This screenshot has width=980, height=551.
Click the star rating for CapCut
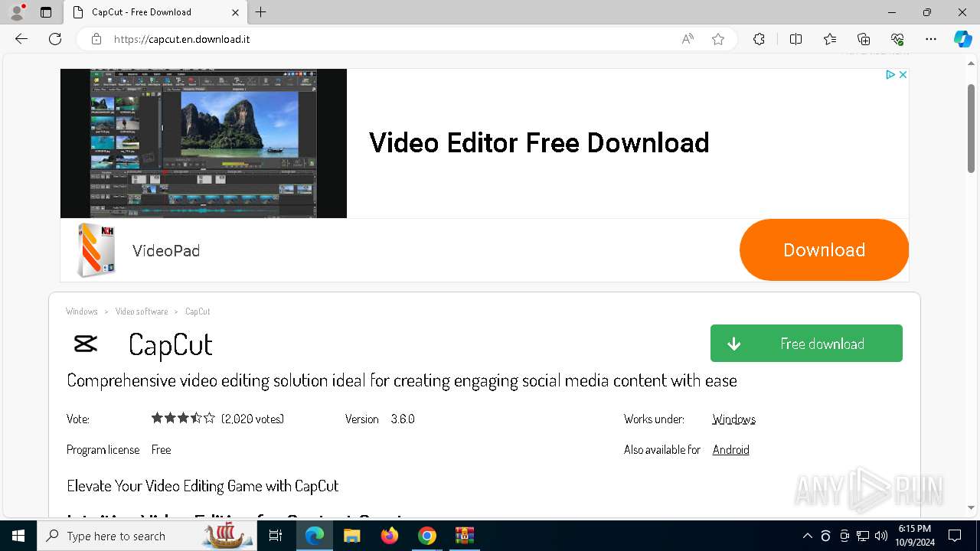tap(183, 419)
